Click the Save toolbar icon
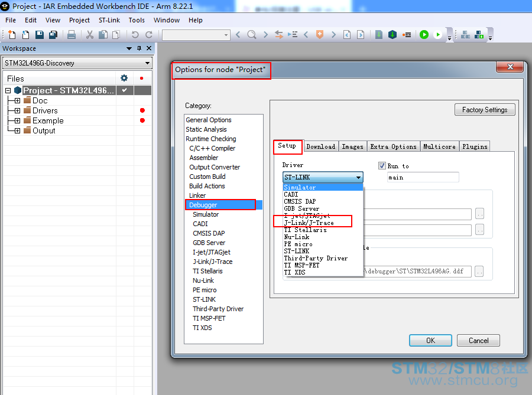Screen dimensions: 532x395 point(40,35)
